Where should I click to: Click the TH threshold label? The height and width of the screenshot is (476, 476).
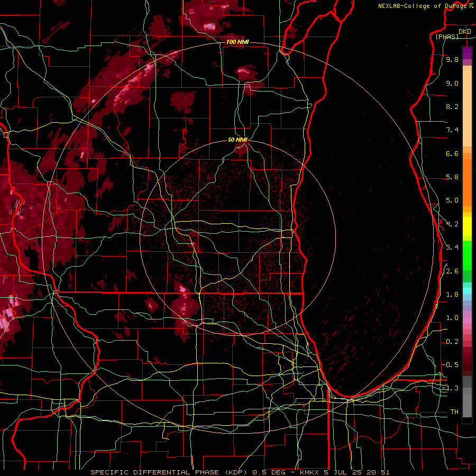click(454, 412)
